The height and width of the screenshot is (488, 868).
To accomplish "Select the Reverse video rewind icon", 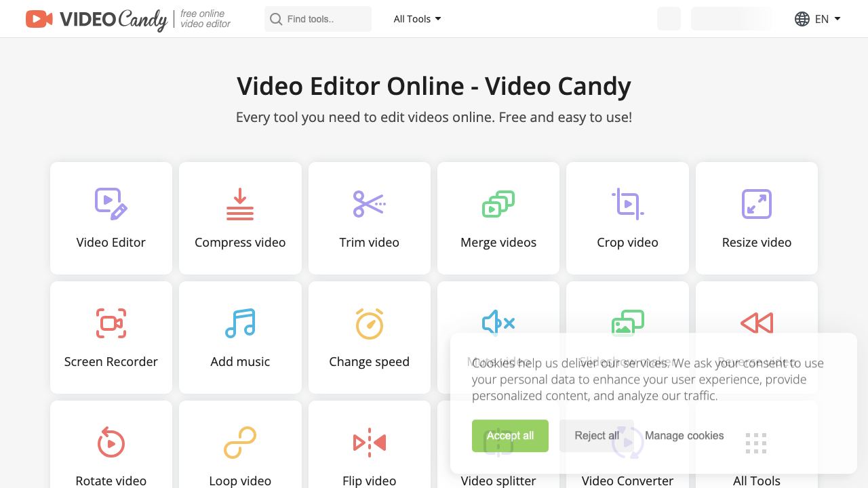I will pyautogui.click(x=757, y=323).
